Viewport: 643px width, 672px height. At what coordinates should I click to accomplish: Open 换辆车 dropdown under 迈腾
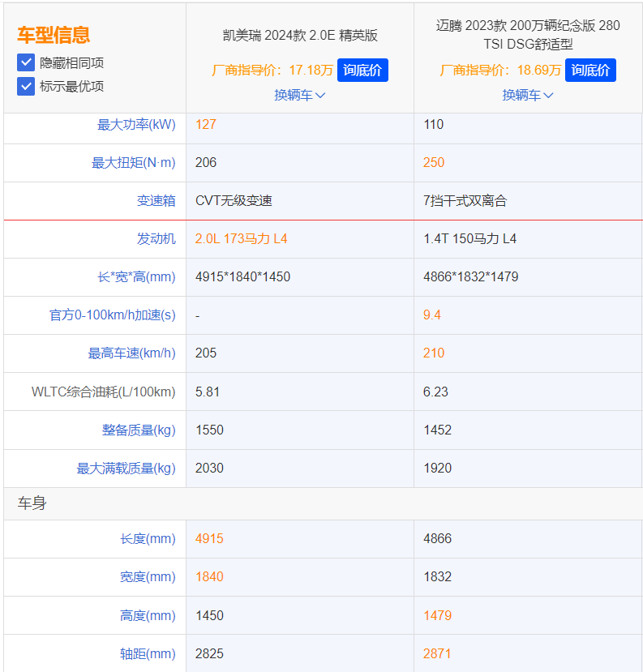click(527, 95)
